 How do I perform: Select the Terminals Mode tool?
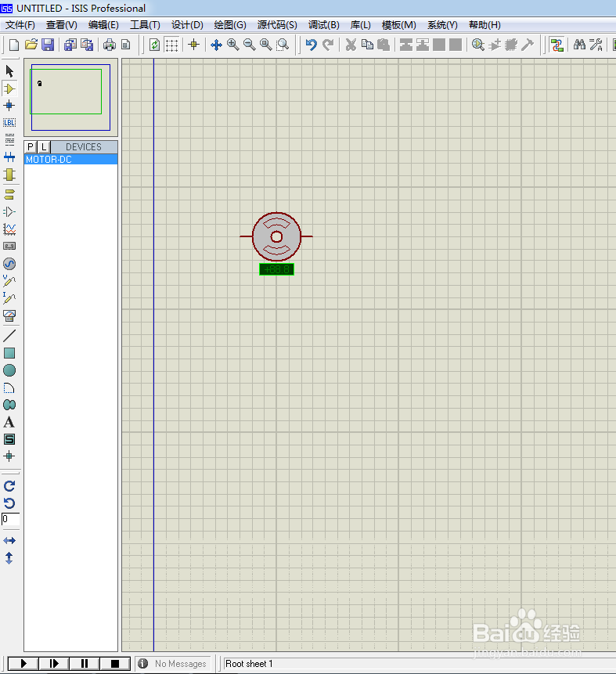pyautogui.click(x=9, y=194)
